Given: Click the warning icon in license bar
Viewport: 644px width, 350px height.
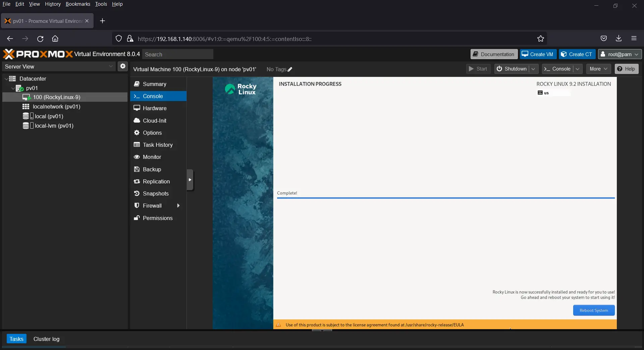Looking at the screenshot, I should (278, 325).
